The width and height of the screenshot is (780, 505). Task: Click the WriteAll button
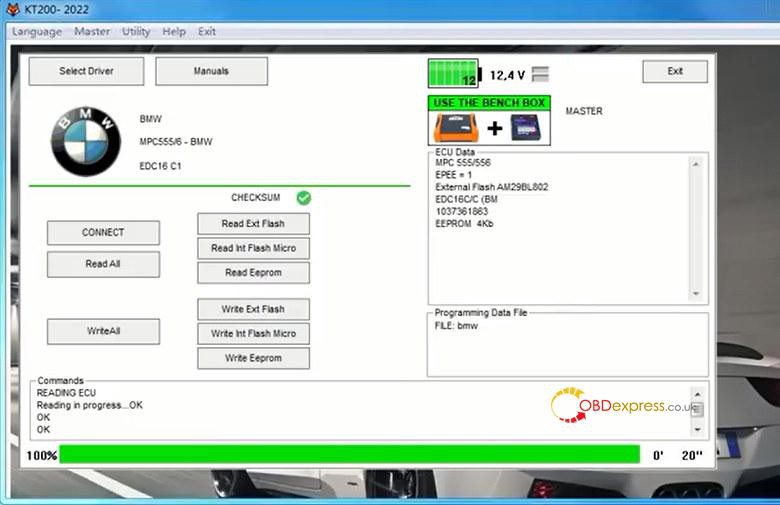(103, 331)
